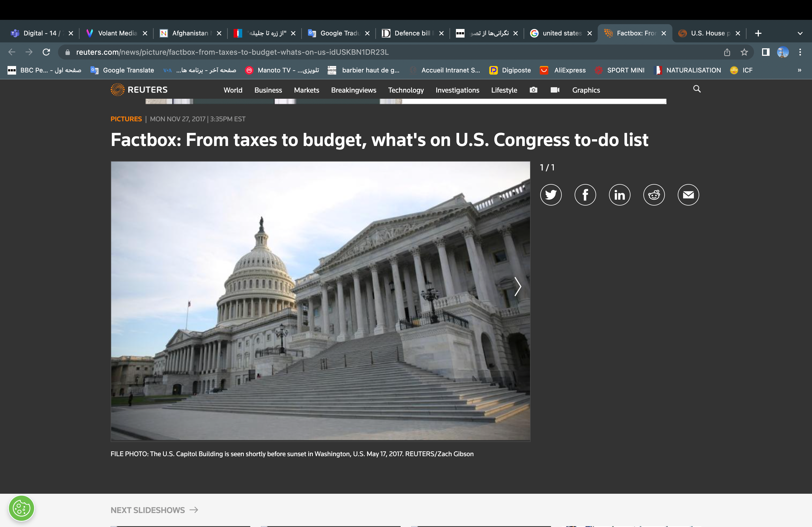Bookmark this page with star icon

pyautogui.click(x=744, y=52)
